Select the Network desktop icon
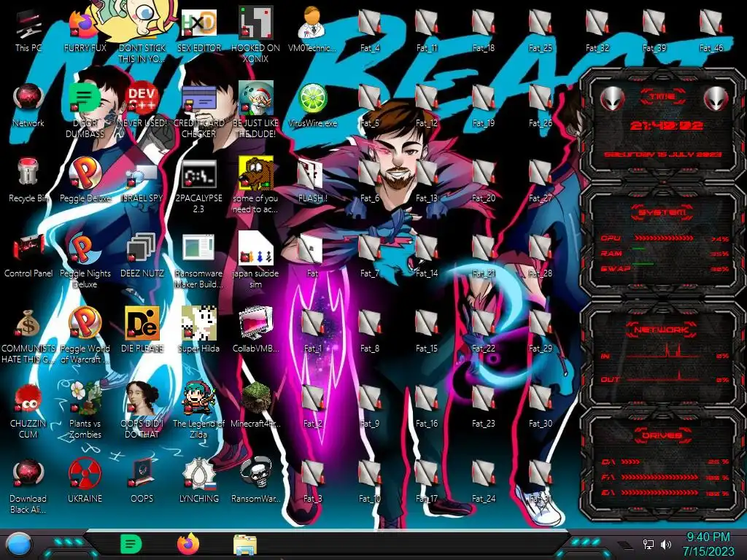The image size is (747, 560). [28, 106]
